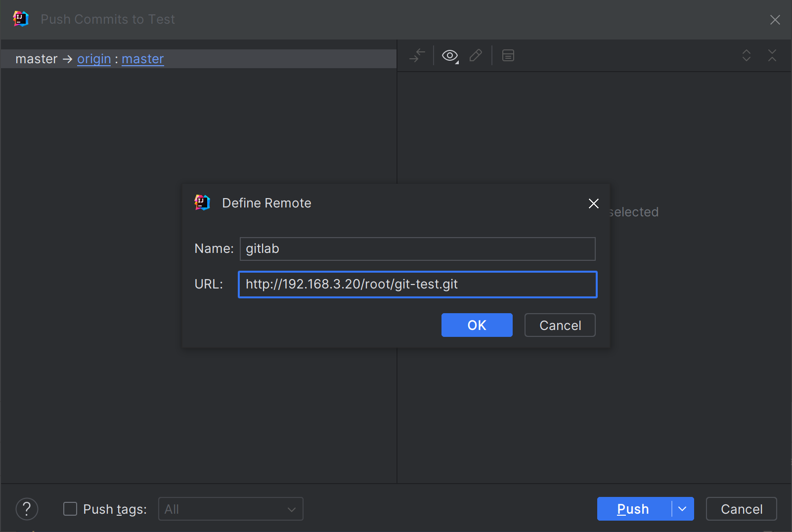This screenshot has width=792, height=532.
Task: Click the show details panel icon
Action: tap(508, 55)
